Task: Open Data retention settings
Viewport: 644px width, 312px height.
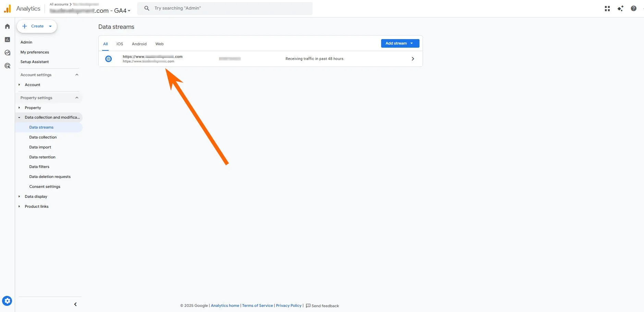Action: coord(42,157)
